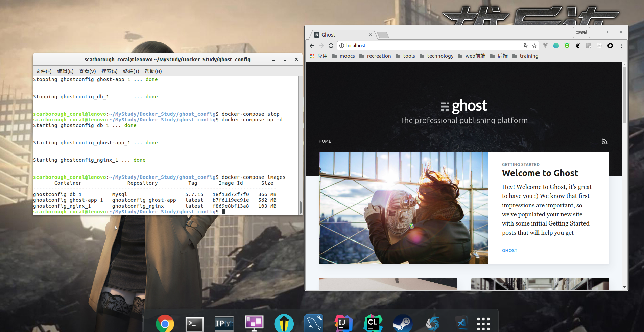Launch MySQL Workbench from the dock
This screenshot has width=644, height=332.
[313, 323]
